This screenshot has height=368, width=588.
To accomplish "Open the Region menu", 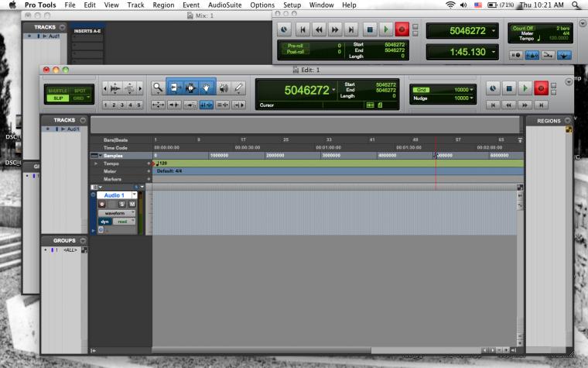I will coord(163,5).
